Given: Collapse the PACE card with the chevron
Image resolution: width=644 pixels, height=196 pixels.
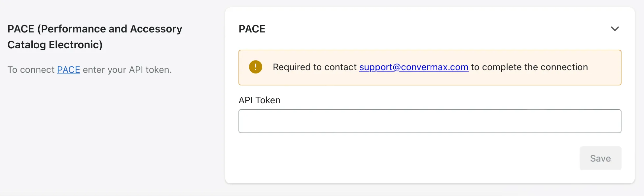Looking at the screenshot, I should [615, 29].
